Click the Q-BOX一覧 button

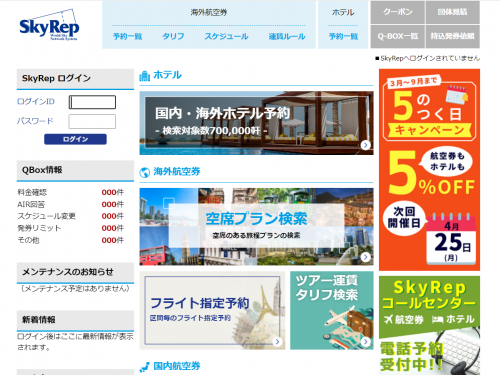coord(398,36)
